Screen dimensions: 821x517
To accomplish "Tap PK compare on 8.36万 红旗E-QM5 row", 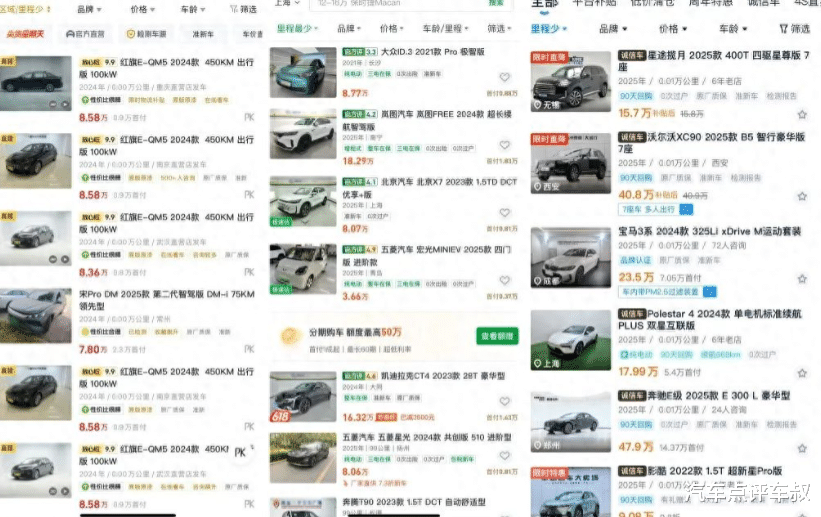I will coord(249,272).
